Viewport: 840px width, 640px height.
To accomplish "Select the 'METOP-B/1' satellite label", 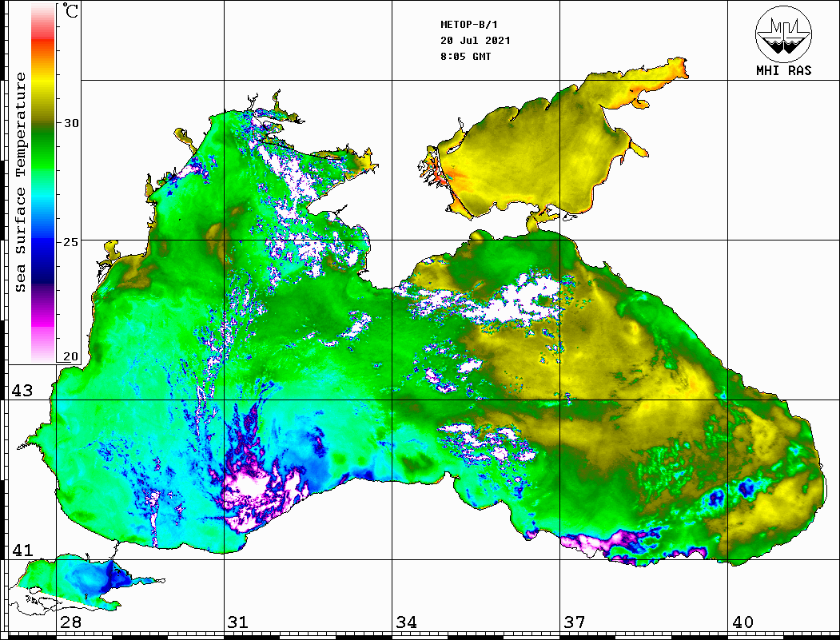I will [x=468, y=25].
